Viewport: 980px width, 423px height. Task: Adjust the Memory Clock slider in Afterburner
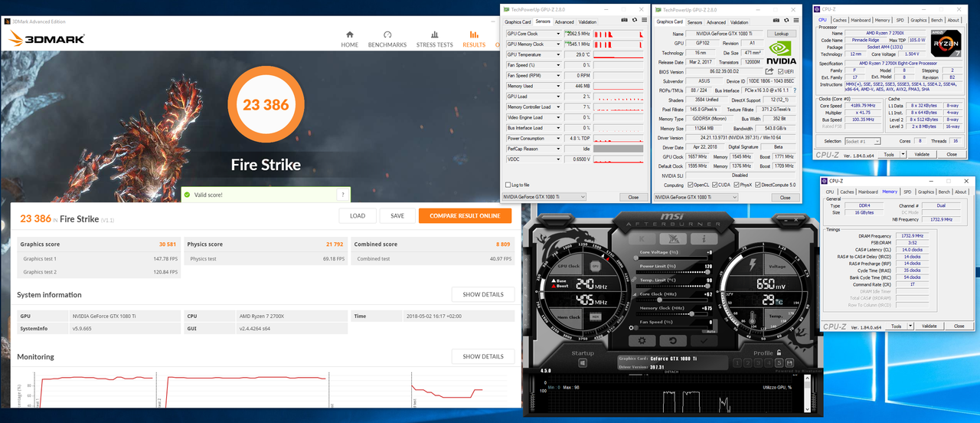pyautogui.click(x=672, y=314)
